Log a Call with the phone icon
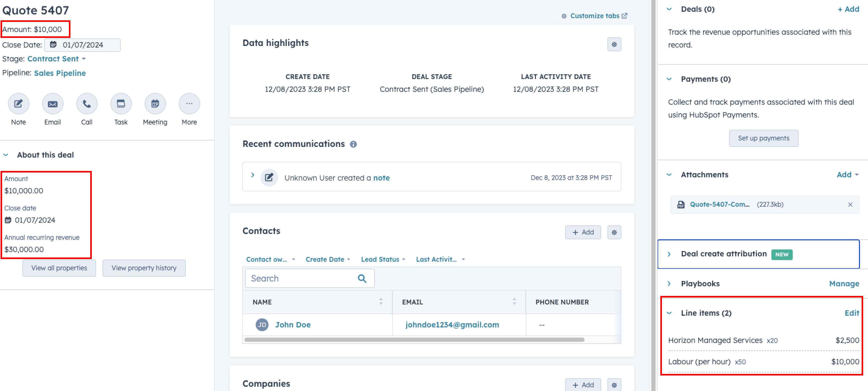Viewport: 868px width, 391px height. tap(86, 103)
